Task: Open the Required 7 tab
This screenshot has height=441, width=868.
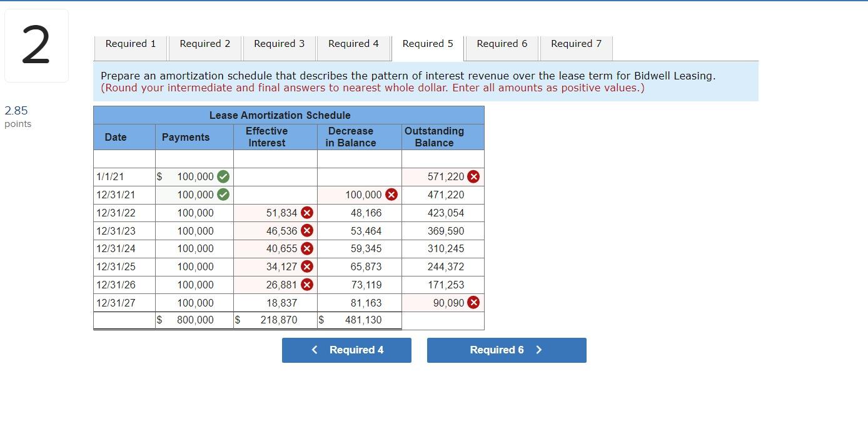Action: click(575, 44)
